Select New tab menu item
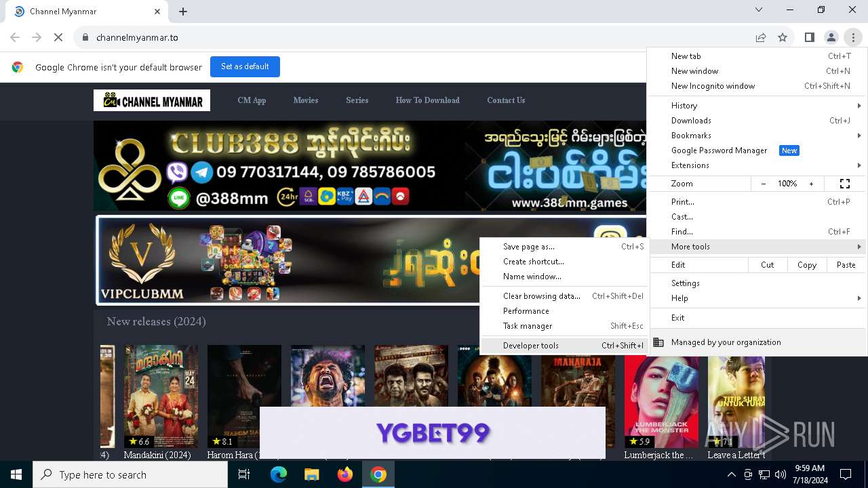This screenshot has height=488, width=868. [x=758, y=56]
